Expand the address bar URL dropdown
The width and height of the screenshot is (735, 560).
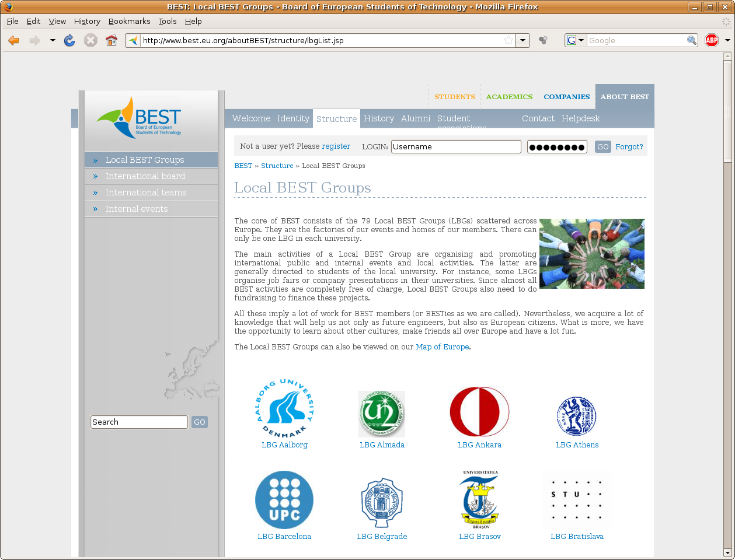523,40
